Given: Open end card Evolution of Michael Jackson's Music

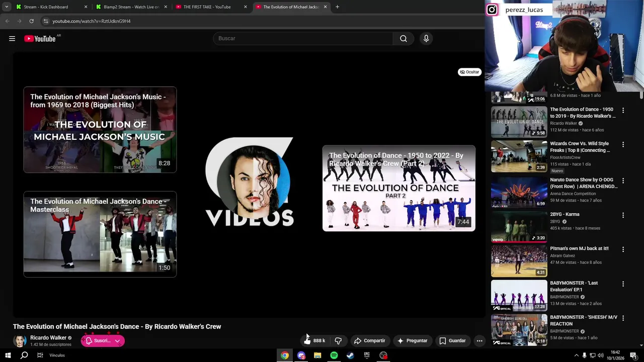Looking at the screenshot, I should 100,130.
